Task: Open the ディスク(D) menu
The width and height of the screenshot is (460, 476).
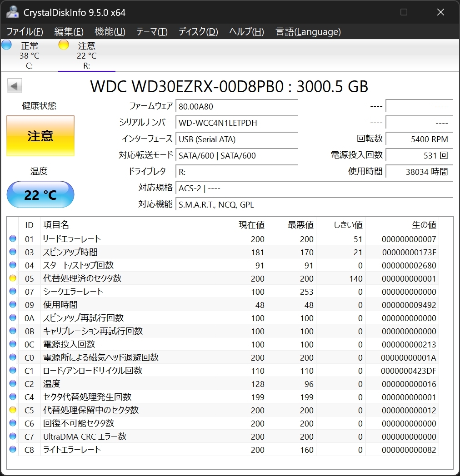Action: (198, 32)
